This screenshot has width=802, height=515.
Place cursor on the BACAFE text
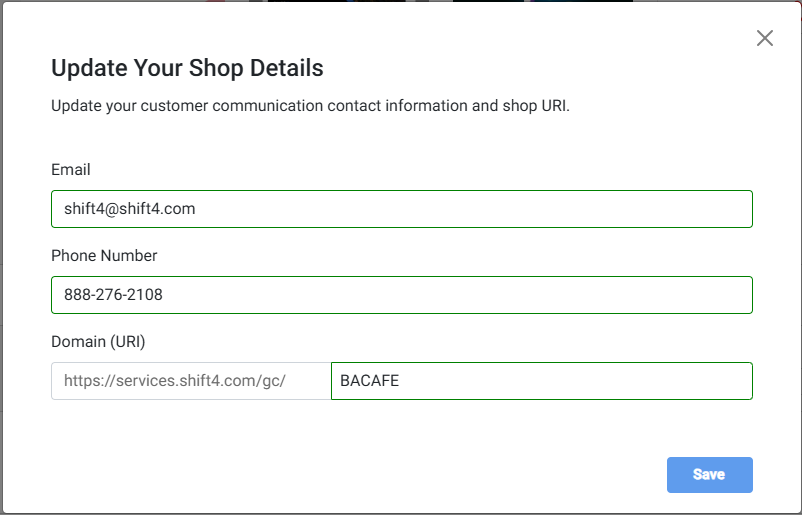click(x=369, y=381)
